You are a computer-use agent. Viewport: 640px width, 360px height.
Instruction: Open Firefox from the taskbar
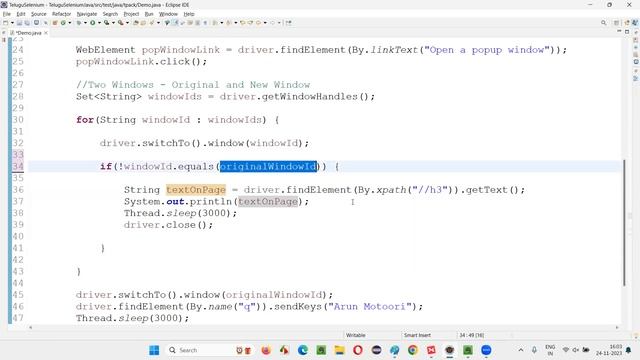pos(266,350)
